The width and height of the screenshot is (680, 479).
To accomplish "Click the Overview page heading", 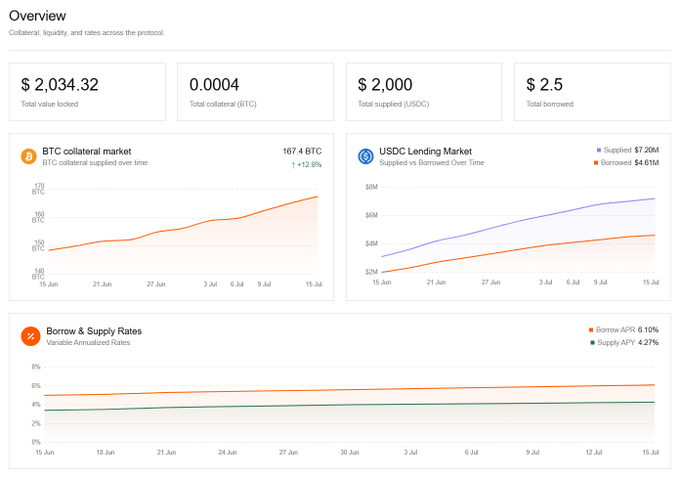I will (37, 16).
